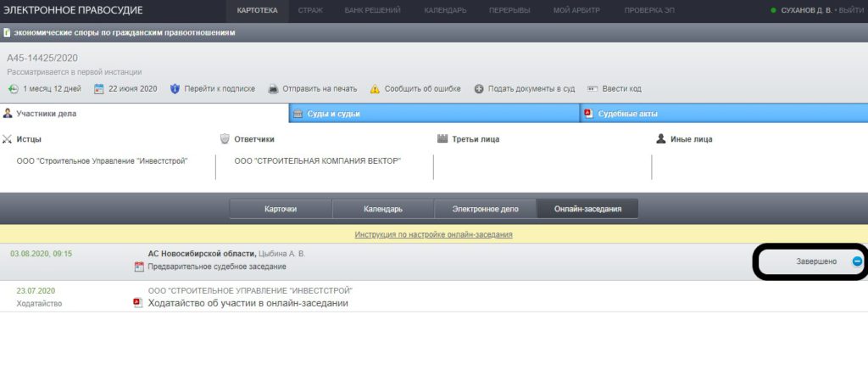Open Ходатайство об участии в онлайн-заседании
The height and width of the screenshot is (376, 868).
pyautogui.click(x=248, y=303)
